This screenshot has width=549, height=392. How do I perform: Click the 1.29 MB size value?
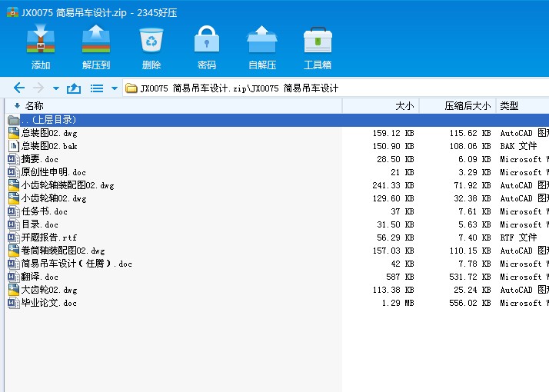(398, 303)
